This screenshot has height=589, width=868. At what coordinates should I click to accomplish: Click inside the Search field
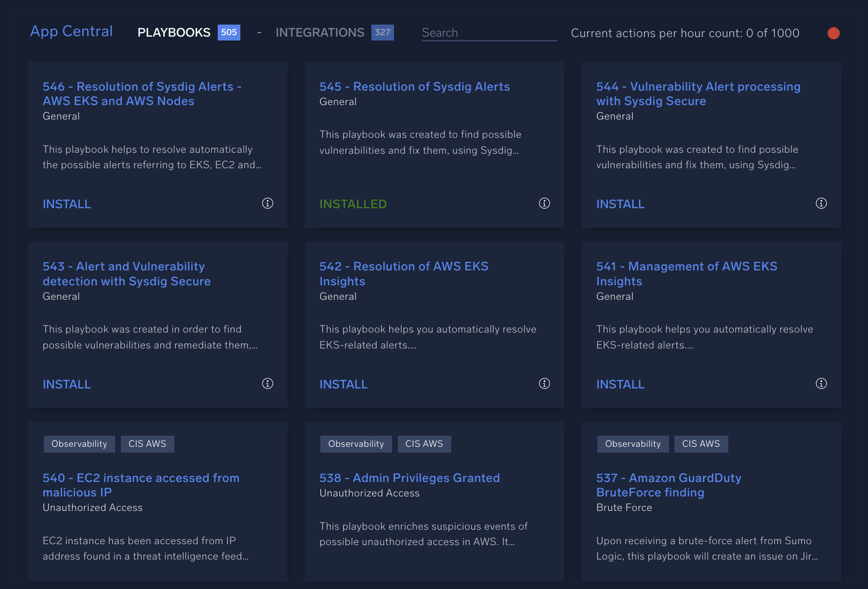(x=489, y=33)
